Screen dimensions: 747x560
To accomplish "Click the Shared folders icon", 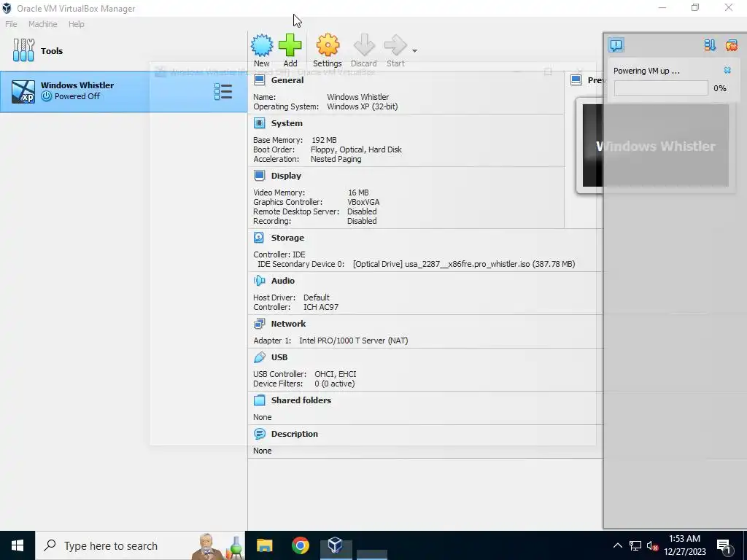I will (x=259, y=400).
